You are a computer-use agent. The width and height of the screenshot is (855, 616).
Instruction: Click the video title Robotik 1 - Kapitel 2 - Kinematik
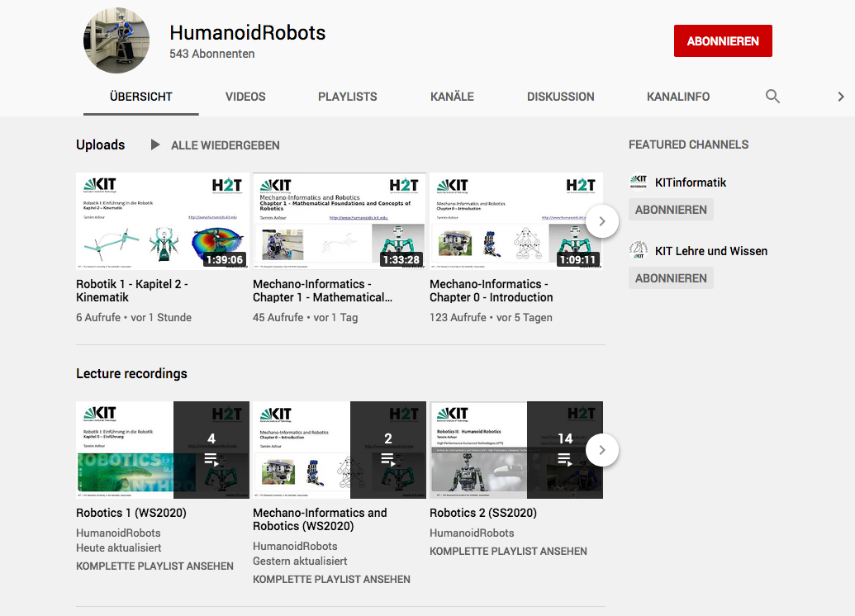(132, 291)
